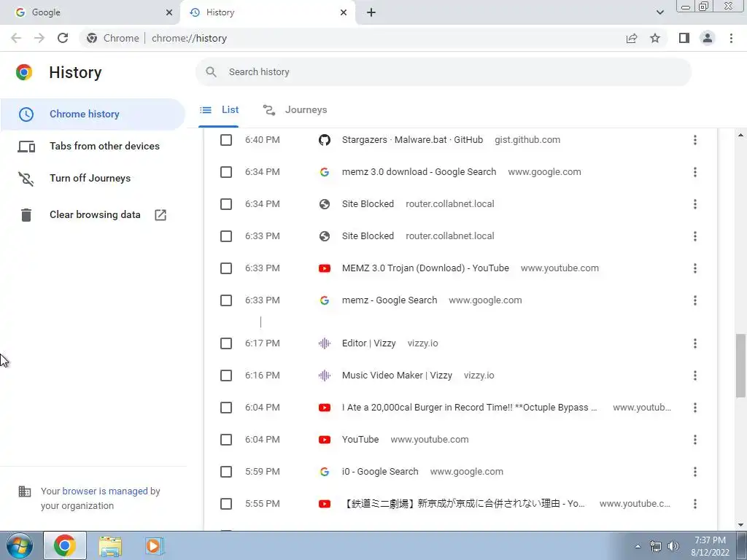747x560 pixels.
Task: Tick the 6:33 PM Site Blocked checkbox
Action: click(226, 236)
